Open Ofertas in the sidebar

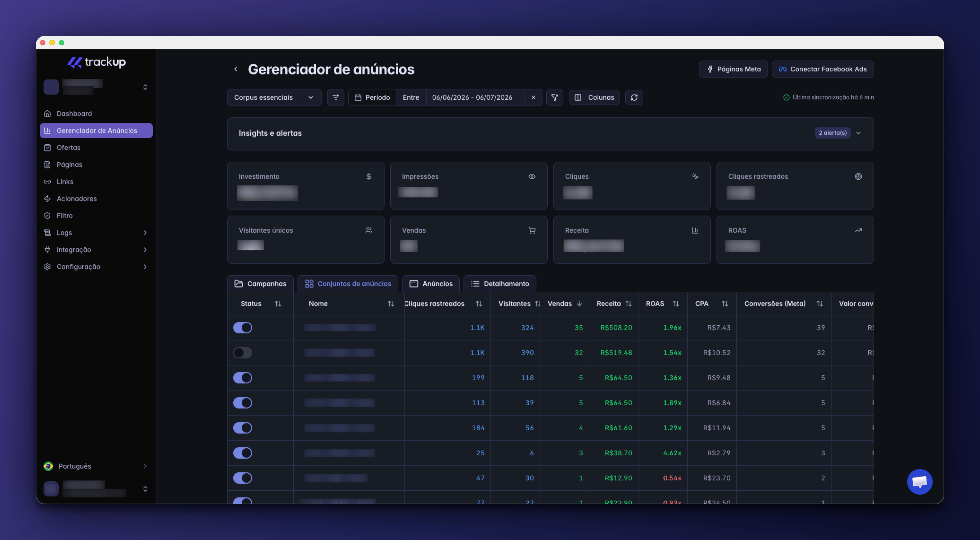[96, 147]
